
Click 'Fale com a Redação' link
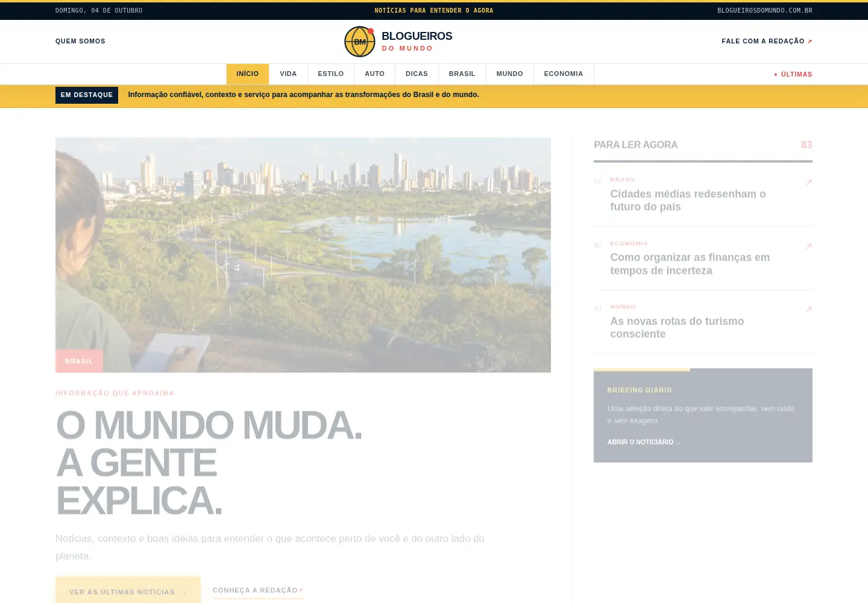[x=767, y=42]
